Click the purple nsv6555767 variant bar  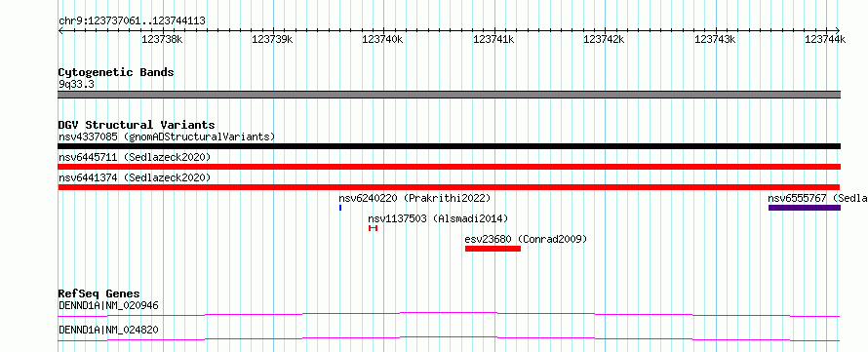(x=805, y=208)
